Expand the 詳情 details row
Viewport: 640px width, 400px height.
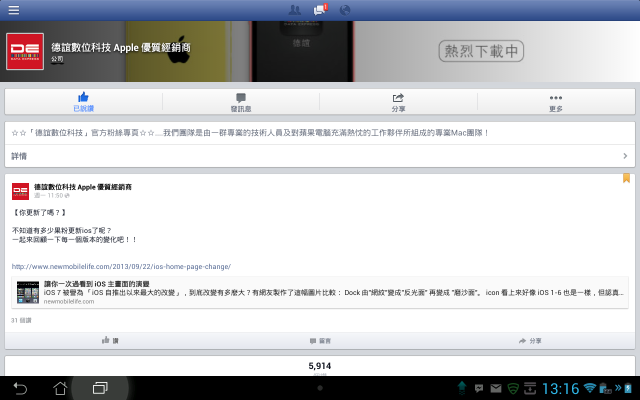(320, 156)
